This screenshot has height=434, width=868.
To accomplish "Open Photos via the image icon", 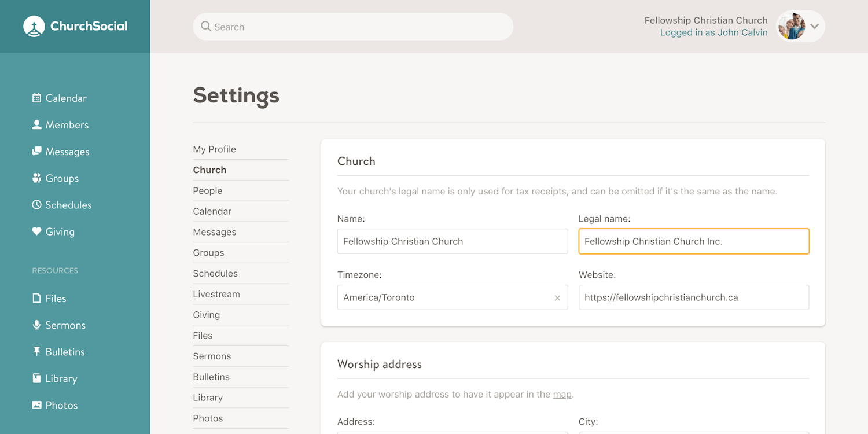I will (x=36, y=405).
